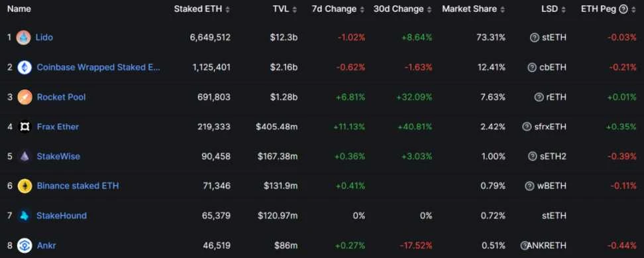Screen dimensions: 644x258
Task: Open the Rocket Pool link
Action: (x=61, y=97)
